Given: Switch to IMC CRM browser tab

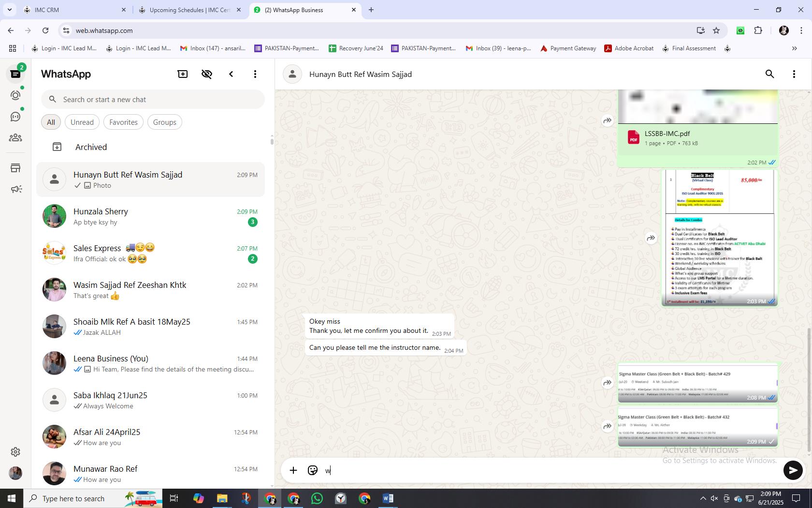Looking at the screenshot, I should point(75,10).
